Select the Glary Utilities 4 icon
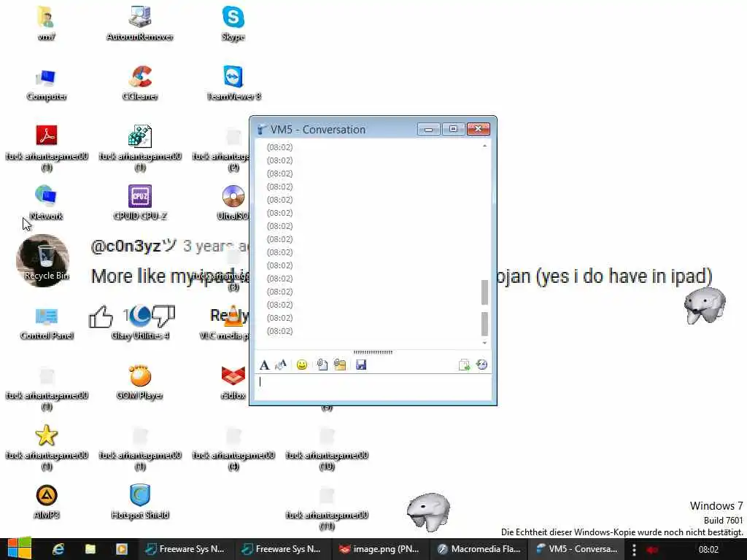This screenshot has height=560, width=747. pyautogui.click(x=139, y=322)
